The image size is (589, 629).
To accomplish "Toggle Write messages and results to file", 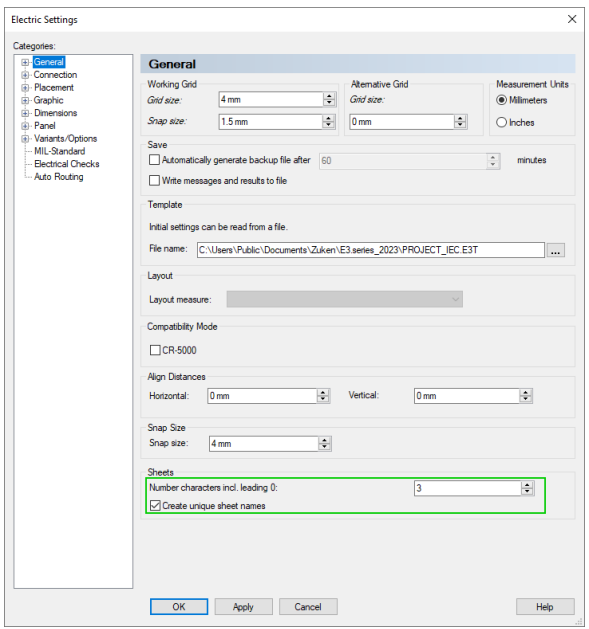I will tap(154, 181).
